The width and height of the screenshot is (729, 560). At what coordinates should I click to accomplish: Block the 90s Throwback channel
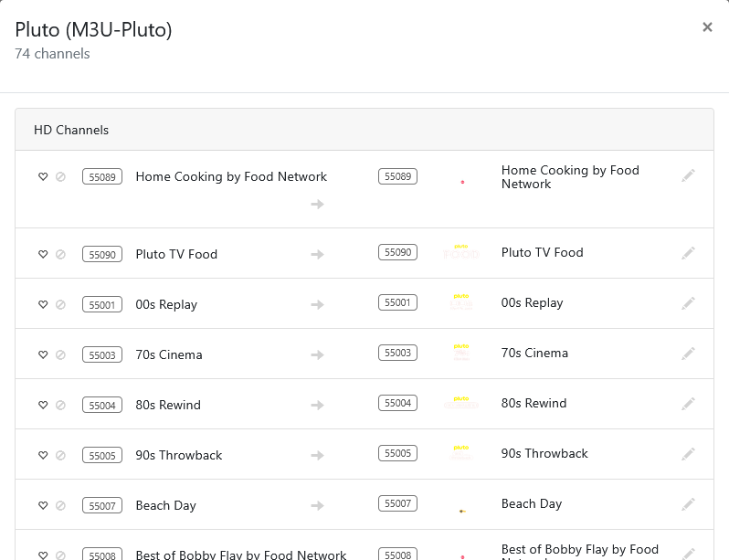60,455
